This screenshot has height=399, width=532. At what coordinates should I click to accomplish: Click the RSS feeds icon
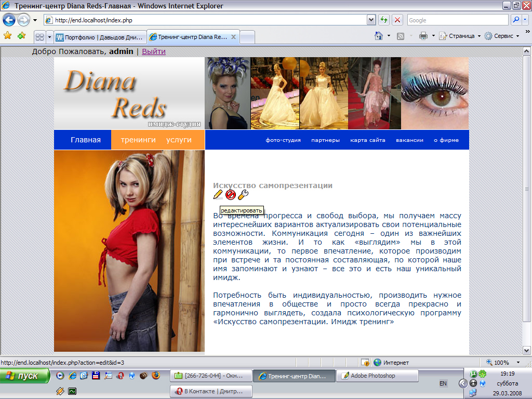[x=401, y=36]
